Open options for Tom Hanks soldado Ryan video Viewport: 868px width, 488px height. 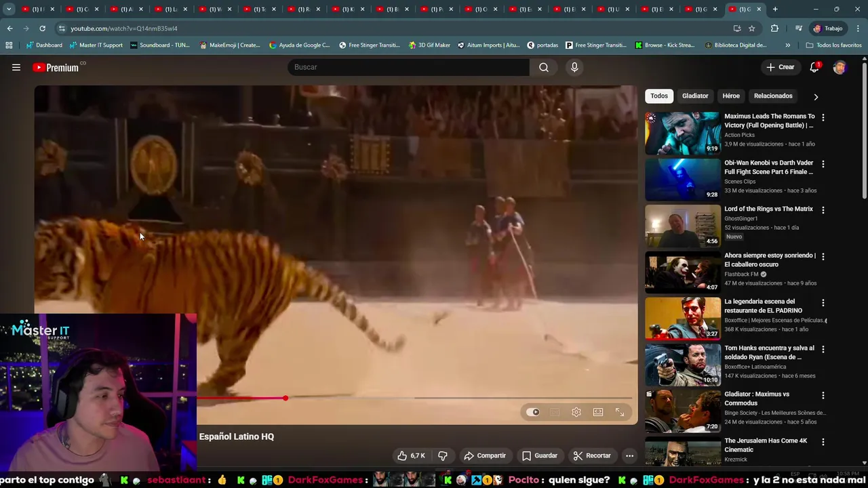click(x=823, y=349)
